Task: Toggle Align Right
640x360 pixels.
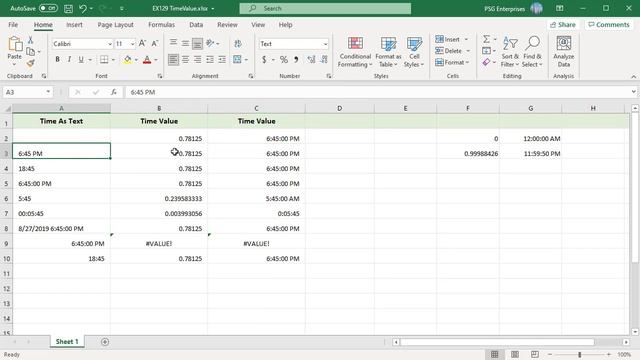Action: tap(198, 60)
